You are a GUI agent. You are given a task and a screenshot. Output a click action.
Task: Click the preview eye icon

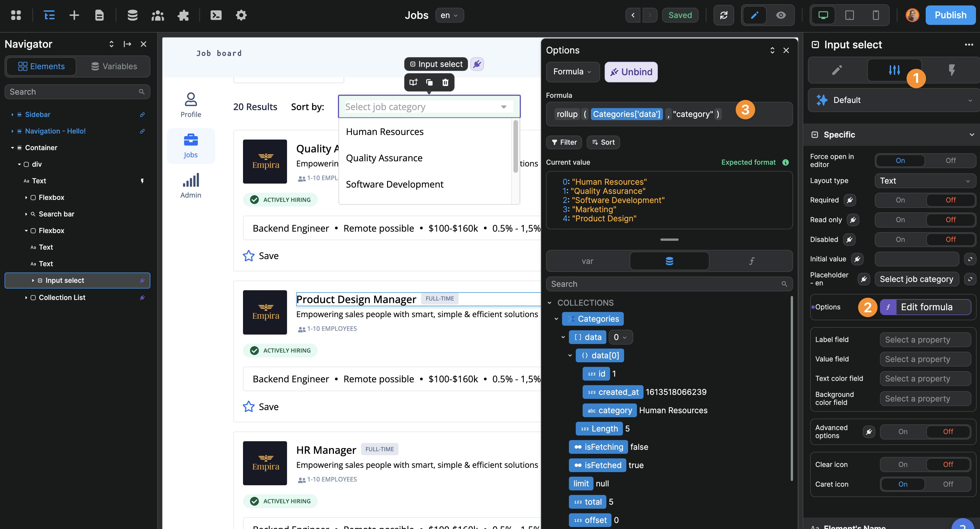[781, 15]
